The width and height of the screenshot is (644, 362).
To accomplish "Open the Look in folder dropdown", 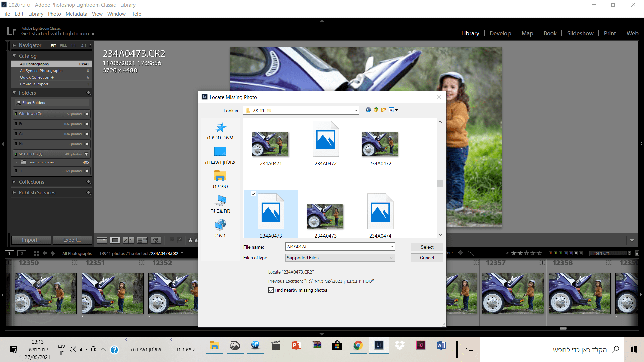I will point(356,110).
